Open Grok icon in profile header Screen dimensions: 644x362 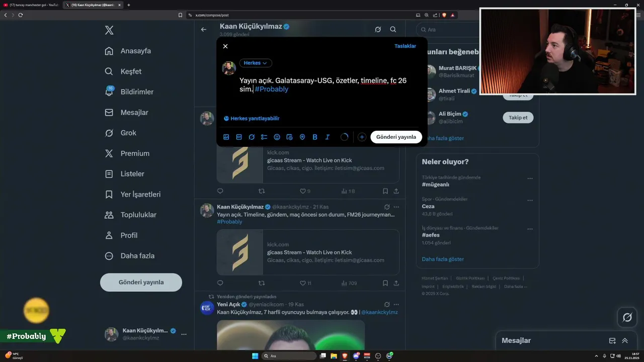click(x=378, y=30)
